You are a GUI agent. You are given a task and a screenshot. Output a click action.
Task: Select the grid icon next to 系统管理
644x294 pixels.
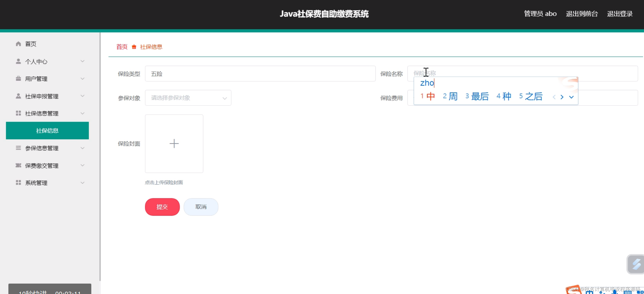[x=18, y=182]
